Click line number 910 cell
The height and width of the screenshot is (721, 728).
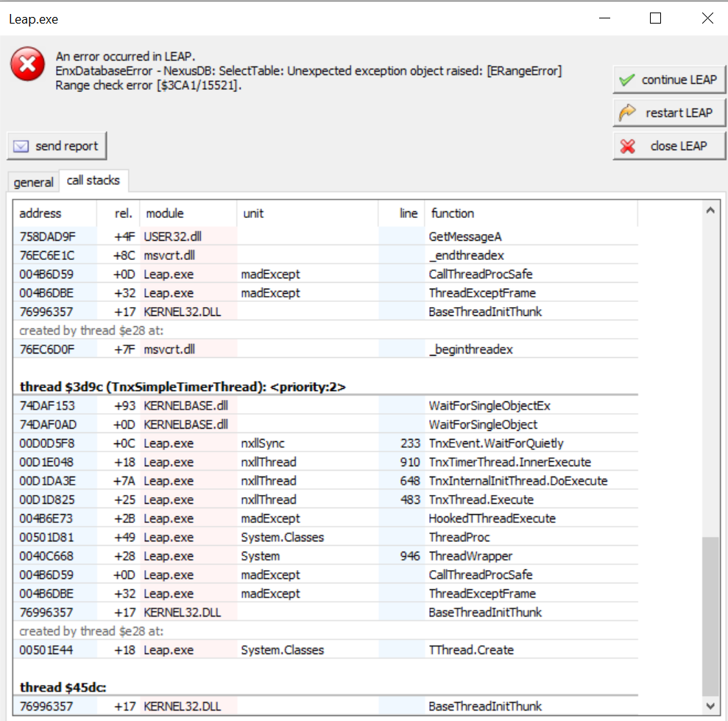(402, 463)
